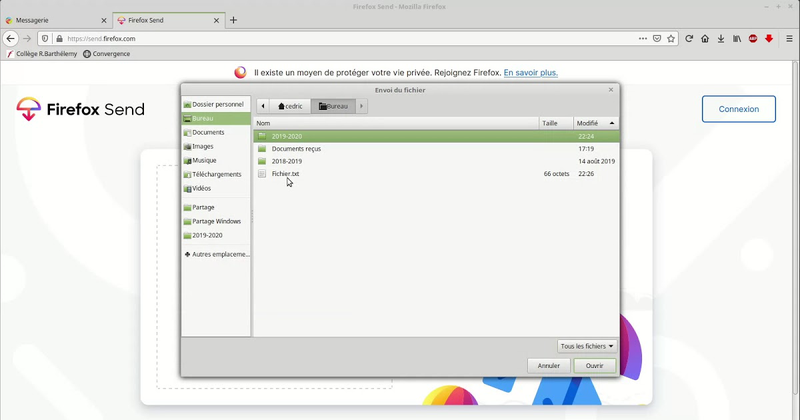Open the 'Tous les fichiers' filter dropdown
The height and width of the screenshot is (420, 800).
(588, 346)
